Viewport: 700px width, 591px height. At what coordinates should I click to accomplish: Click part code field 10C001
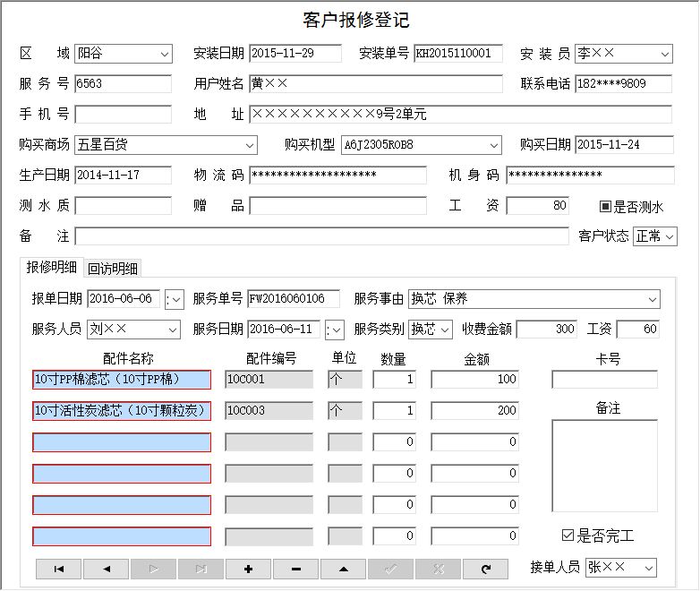click(x=269, y=380)
